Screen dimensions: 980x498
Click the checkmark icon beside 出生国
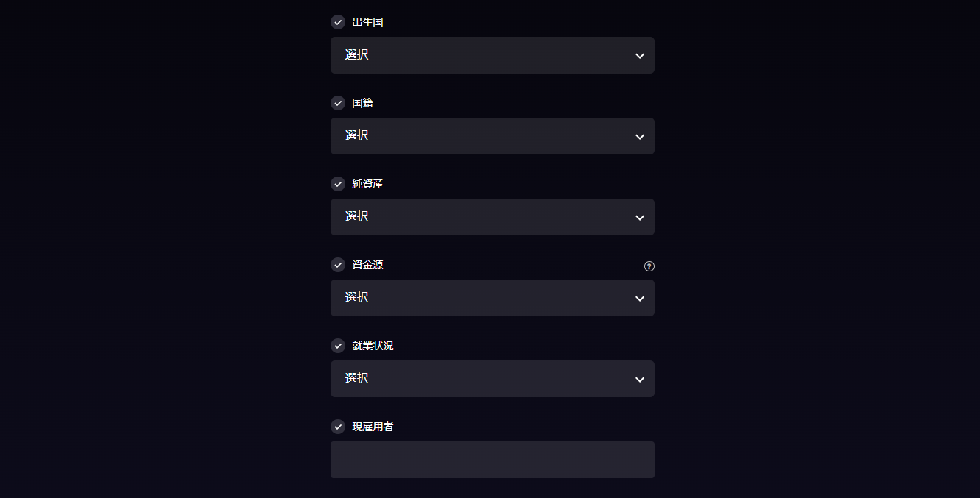(x=338, y=22)
